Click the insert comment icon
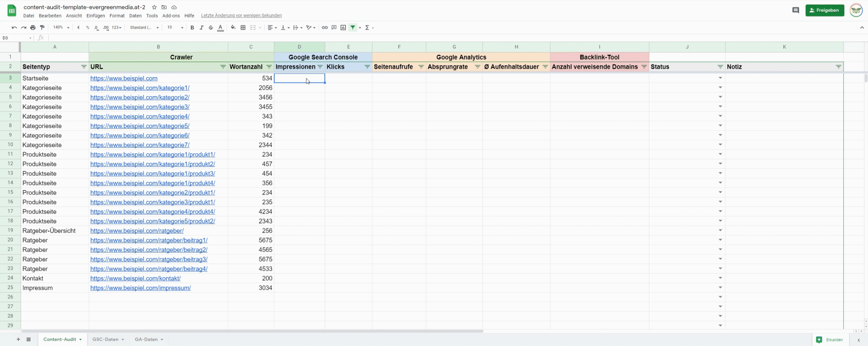 click(x=334, y=27)
